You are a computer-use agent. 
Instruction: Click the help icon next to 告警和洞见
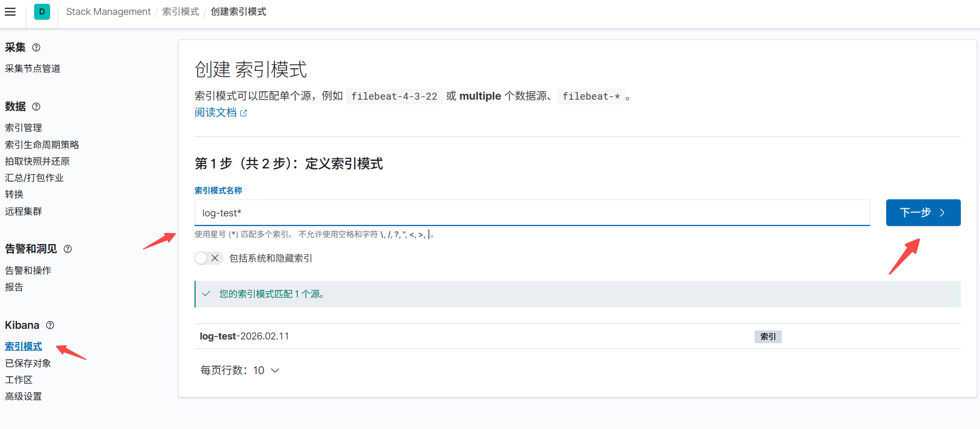coord(68,249)
